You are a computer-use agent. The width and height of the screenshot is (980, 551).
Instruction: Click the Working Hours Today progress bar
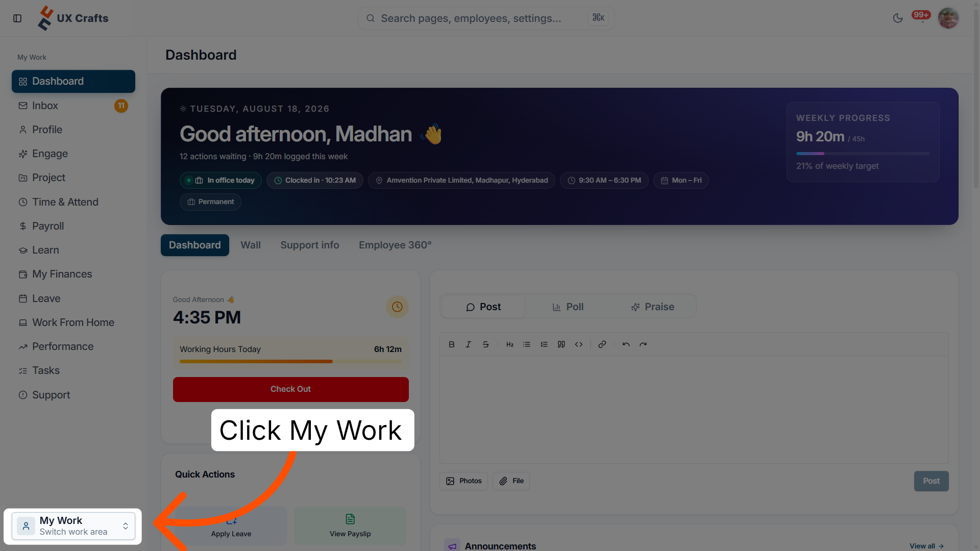point(290,361)
